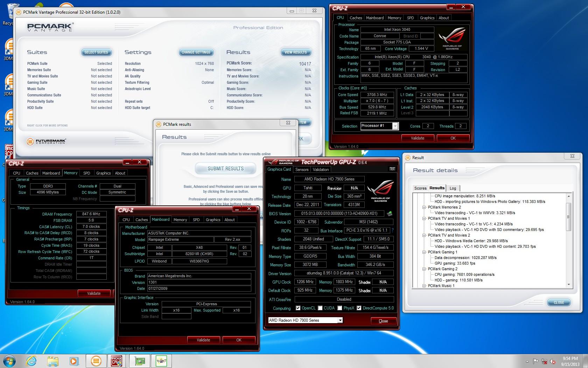Click Validate in CPU-Z processor window

click(x=418, y=138)
